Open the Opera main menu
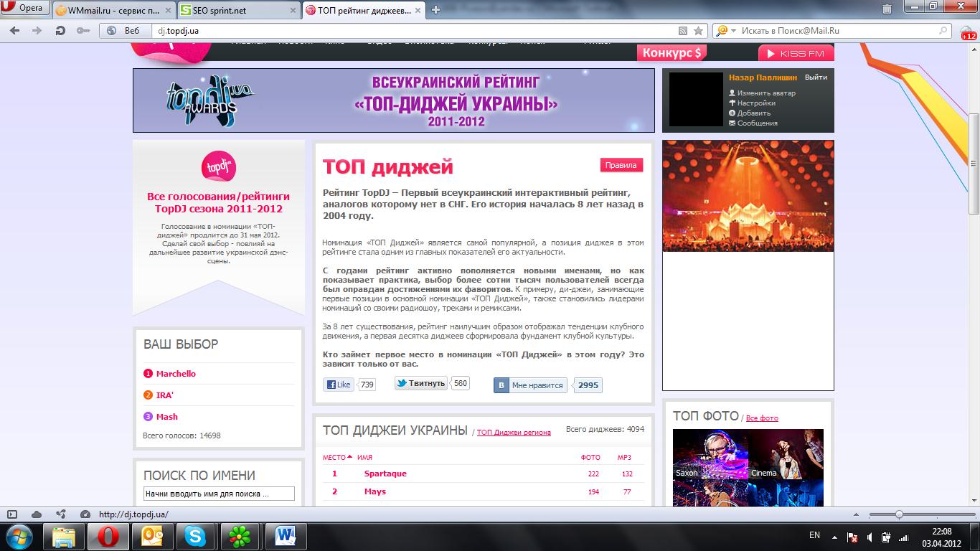The image size is (980, 551). pyautogui.click(x=24, y=9)
